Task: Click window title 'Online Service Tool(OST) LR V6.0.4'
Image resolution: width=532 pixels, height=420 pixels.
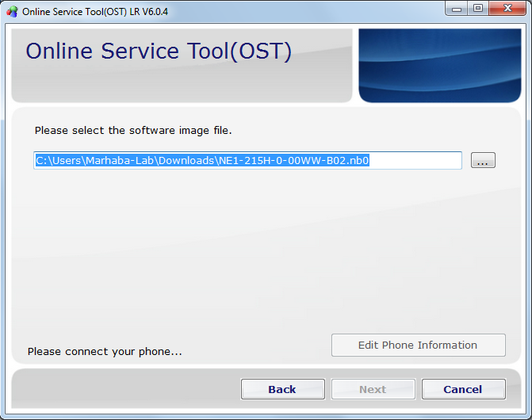Action: pos(95,12)
